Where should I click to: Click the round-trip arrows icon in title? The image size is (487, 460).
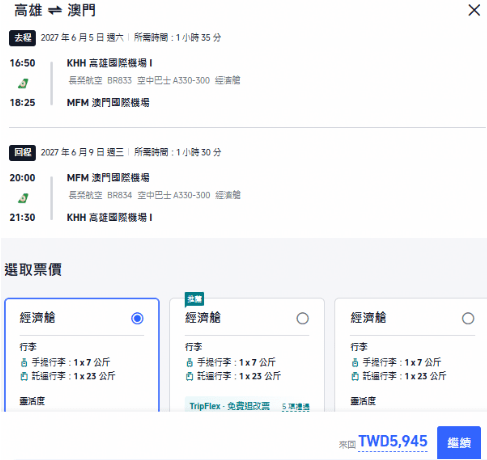(x=55, y=11)
